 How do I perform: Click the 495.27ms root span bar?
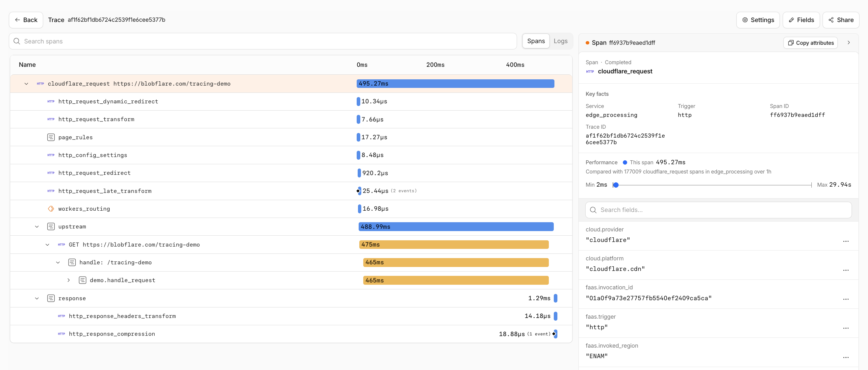pyautogui.click(x=455, y=84)
